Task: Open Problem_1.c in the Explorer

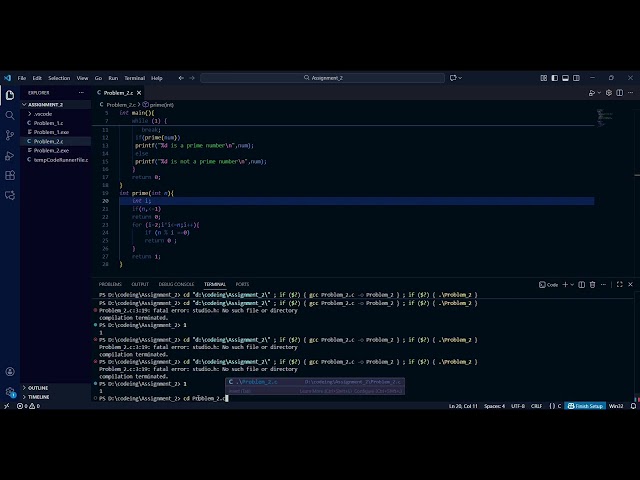Action: click(56, 123)
